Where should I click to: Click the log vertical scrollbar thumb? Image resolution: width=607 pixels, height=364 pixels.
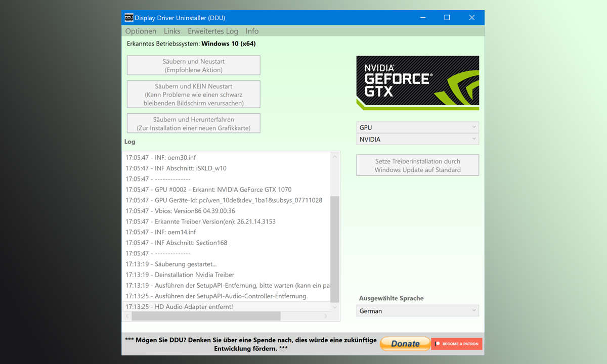(334, 249)
